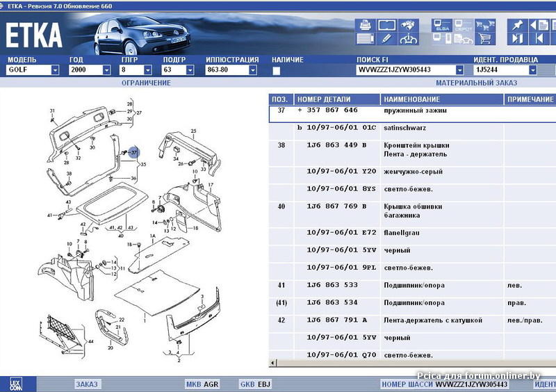Screen dimensions: 556x392
Task: Click the GKB EBJ field in the status bar
Action: (x=255, y=384)
